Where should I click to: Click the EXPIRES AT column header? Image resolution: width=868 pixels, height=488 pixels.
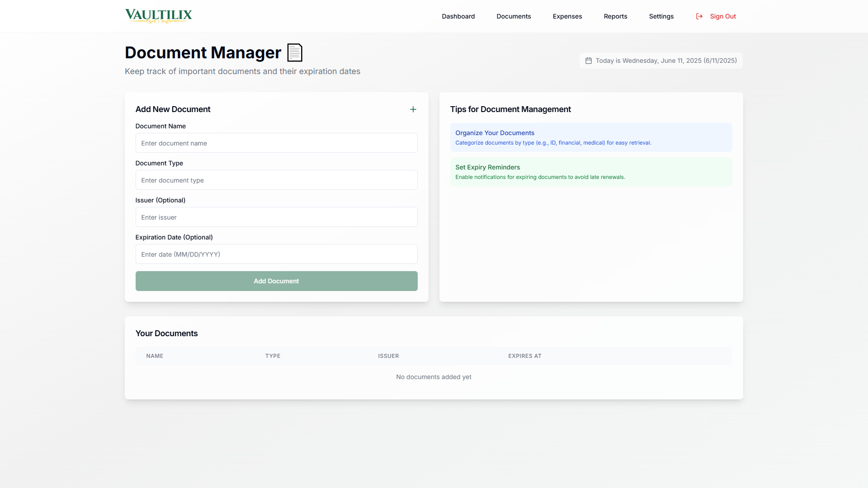pos(525,356)
